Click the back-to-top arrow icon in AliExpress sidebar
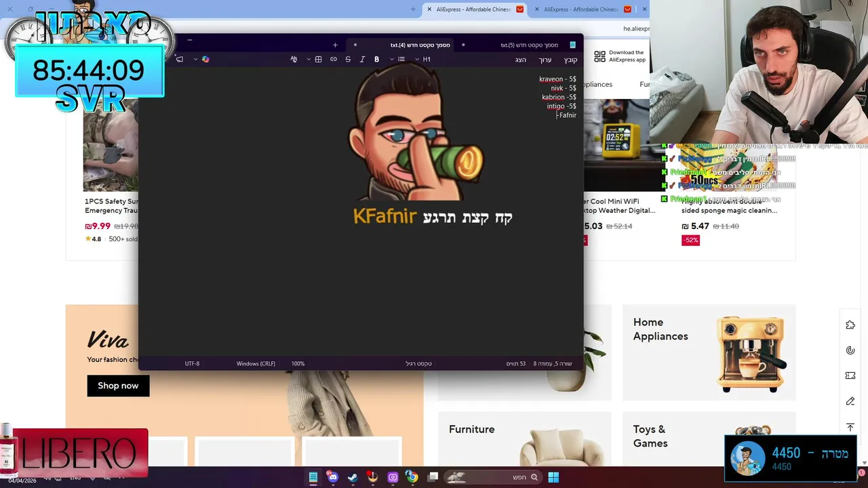This screenshot has width=868, height=488. coord(850,427)
